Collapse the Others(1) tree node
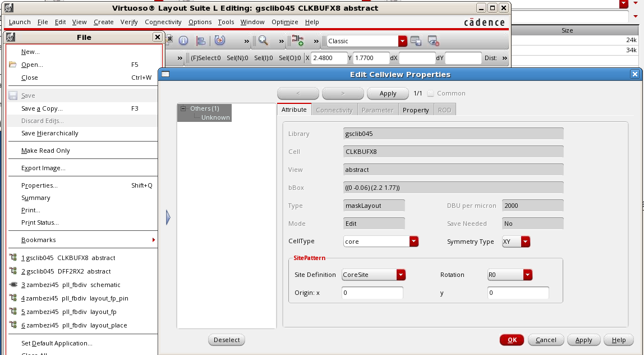644x355 pixels. click(183, 108)
